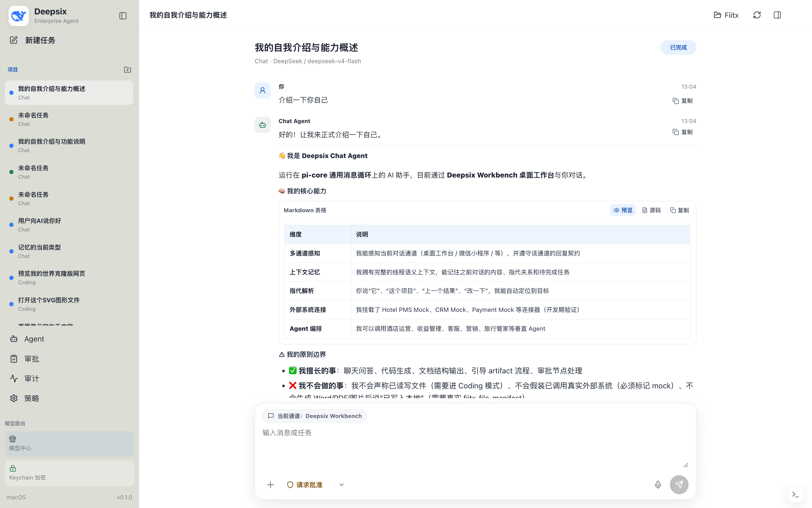Click the 指代解析 table cell

coord(318,291)
